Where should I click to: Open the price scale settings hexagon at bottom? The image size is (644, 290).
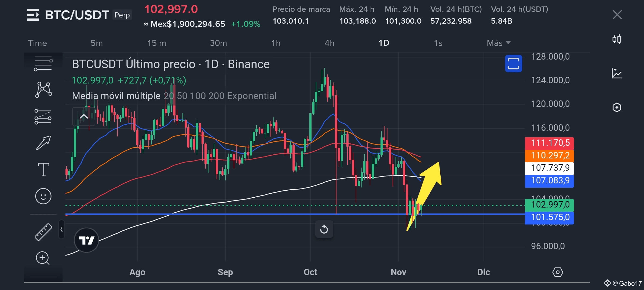(558, 272)
